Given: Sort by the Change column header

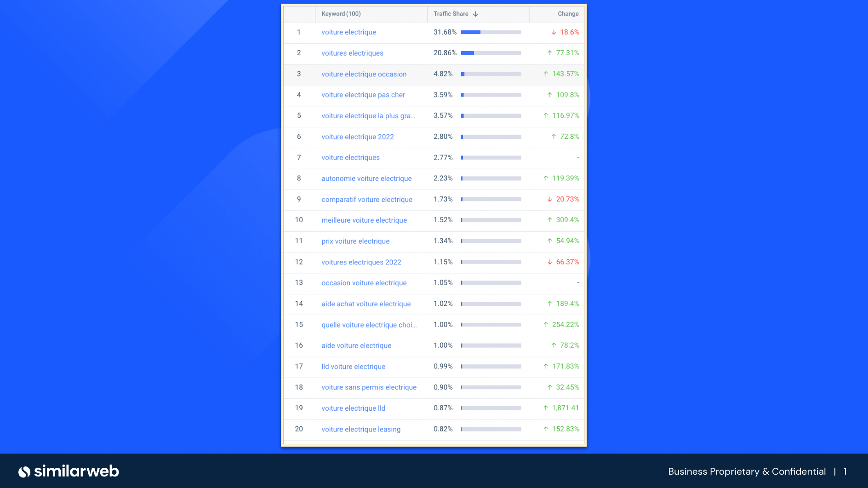Looking at the screenshot, I should (x=568, y=14).
